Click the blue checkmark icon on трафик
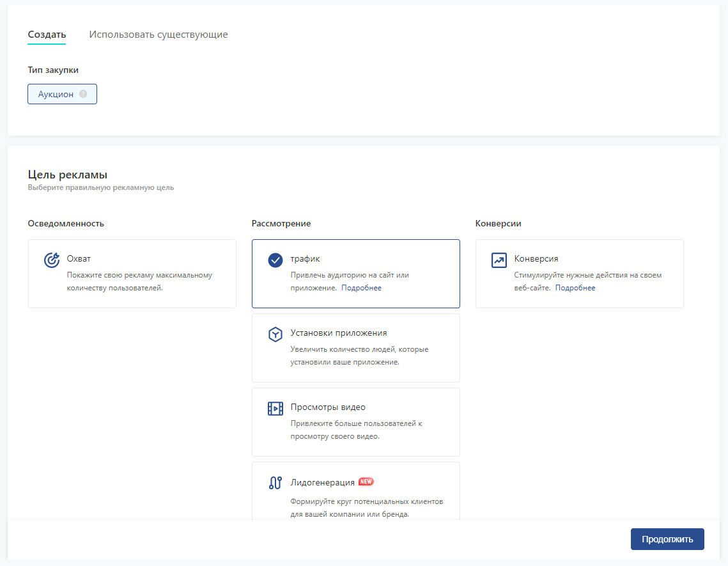The height and width of the screenshot is (566, 728). point(275,260)
